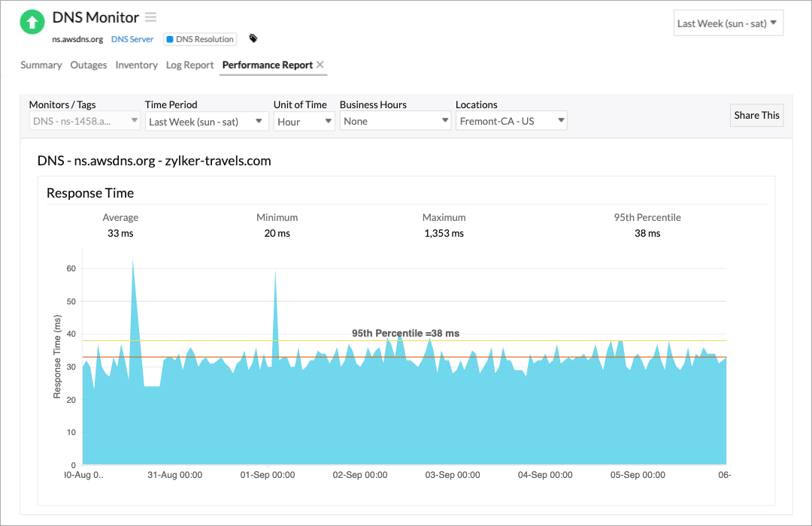
Task: Toggle the DNS Resolution filter badge
Action: coord(199,38)
